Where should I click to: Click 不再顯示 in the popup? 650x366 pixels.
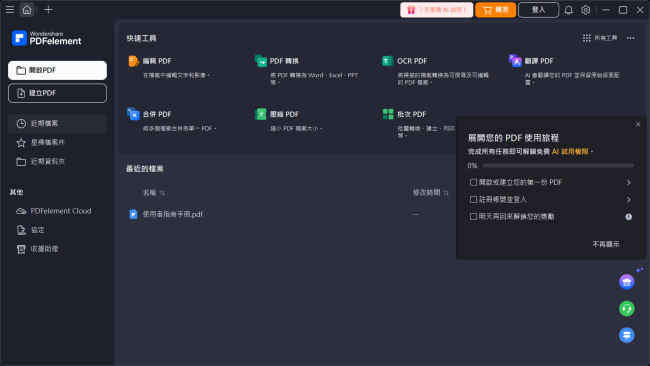click(606, 245)
